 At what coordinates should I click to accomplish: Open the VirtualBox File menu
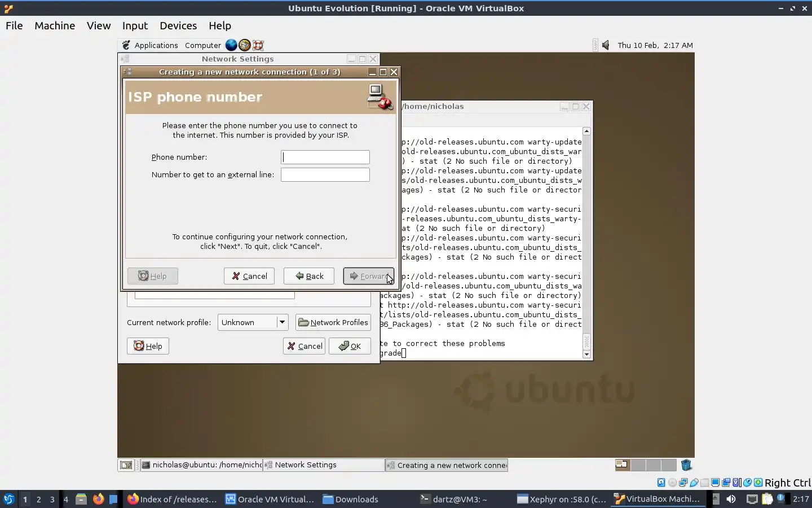[14, 25]
